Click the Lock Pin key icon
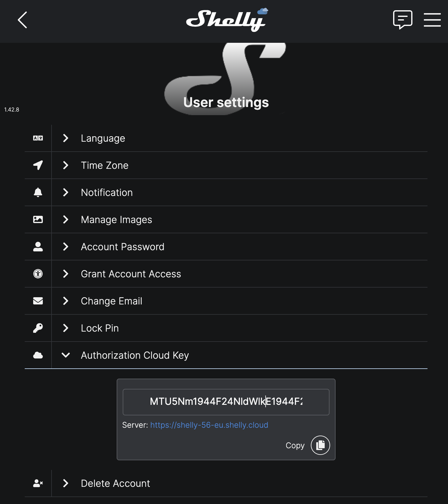 click(x=38, y=328)
